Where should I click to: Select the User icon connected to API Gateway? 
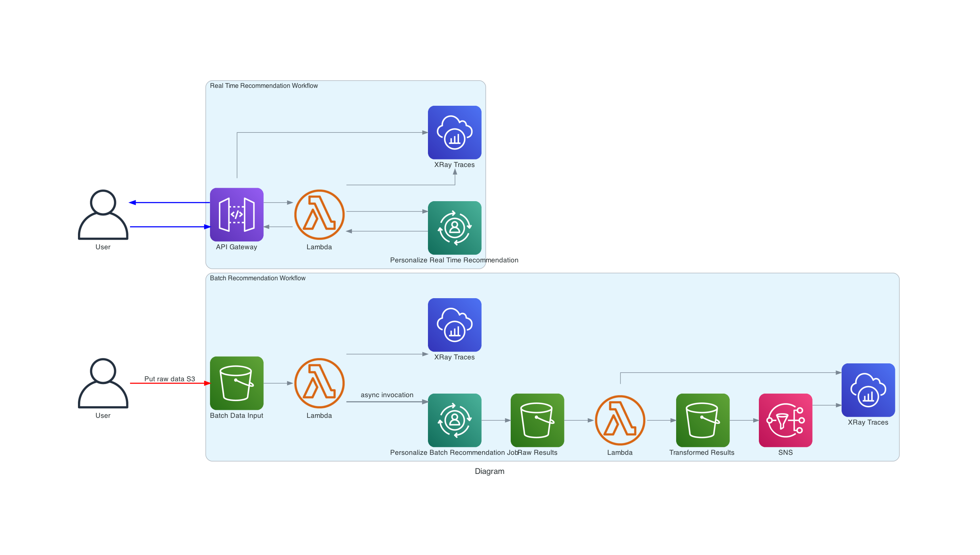(103, 215)
